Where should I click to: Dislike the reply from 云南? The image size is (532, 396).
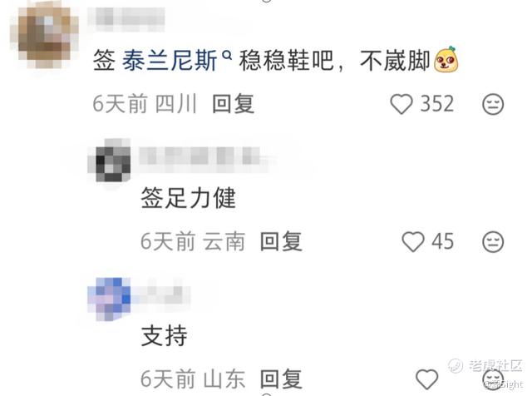click(493, 241)
